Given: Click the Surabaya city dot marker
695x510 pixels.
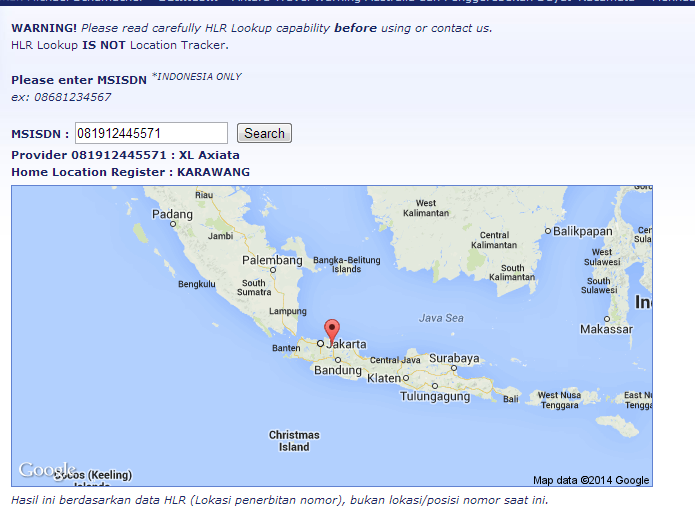Looking at the screenshot, I should [x=453, y=368].
